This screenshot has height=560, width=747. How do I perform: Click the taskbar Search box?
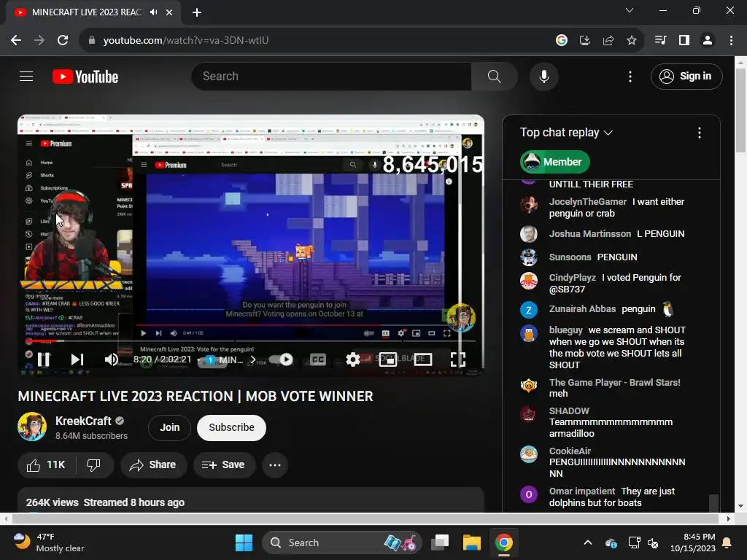[x=342, y=542]
